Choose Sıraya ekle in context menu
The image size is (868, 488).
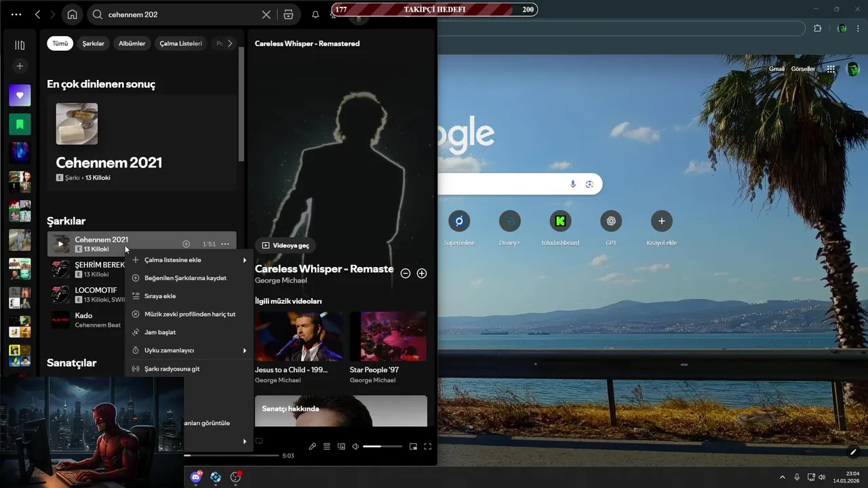click(x=189, y=296)
